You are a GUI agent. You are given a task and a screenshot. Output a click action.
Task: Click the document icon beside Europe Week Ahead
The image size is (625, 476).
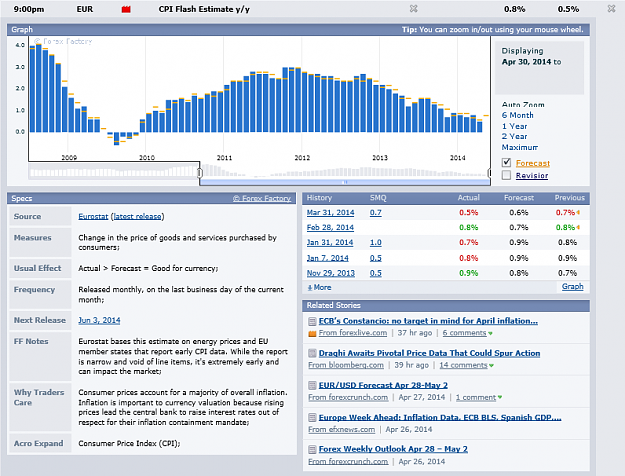312,417
